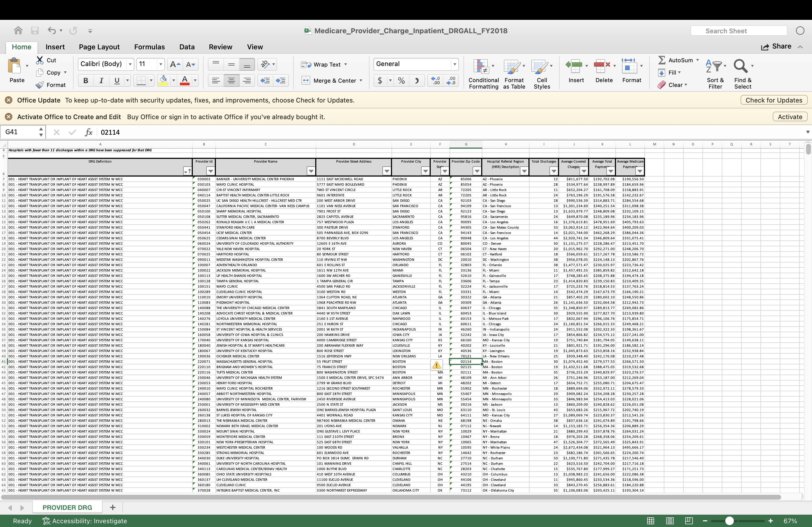Toggle Bold formatting
The width and height of the screenshot is (812, 527).
[86, 80]
